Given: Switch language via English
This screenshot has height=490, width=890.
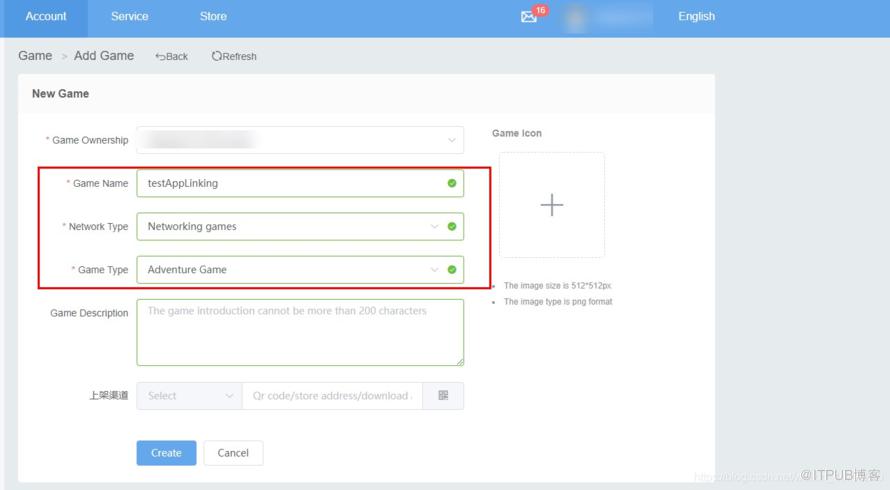Looking at the screenshot, I should [x=696, y=16].
